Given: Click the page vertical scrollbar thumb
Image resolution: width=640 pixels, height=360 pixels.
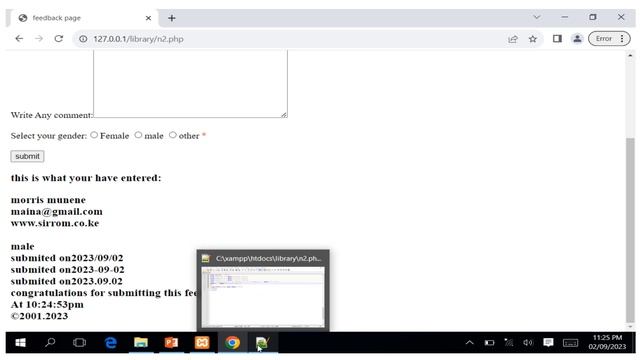Looking at the screenshot, I should tap(631, 231).
